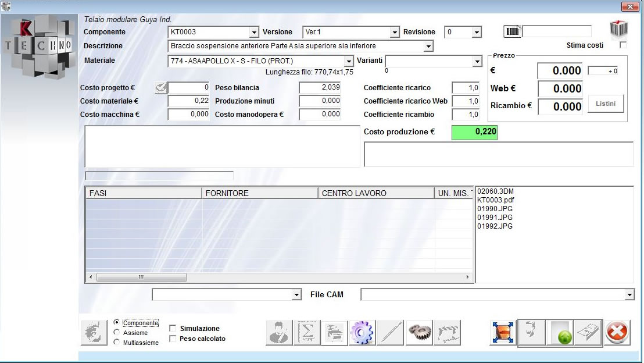This screenshot has height=363, width=644.
Task: Select file 01990.JPG in the list
Action: 495,208
